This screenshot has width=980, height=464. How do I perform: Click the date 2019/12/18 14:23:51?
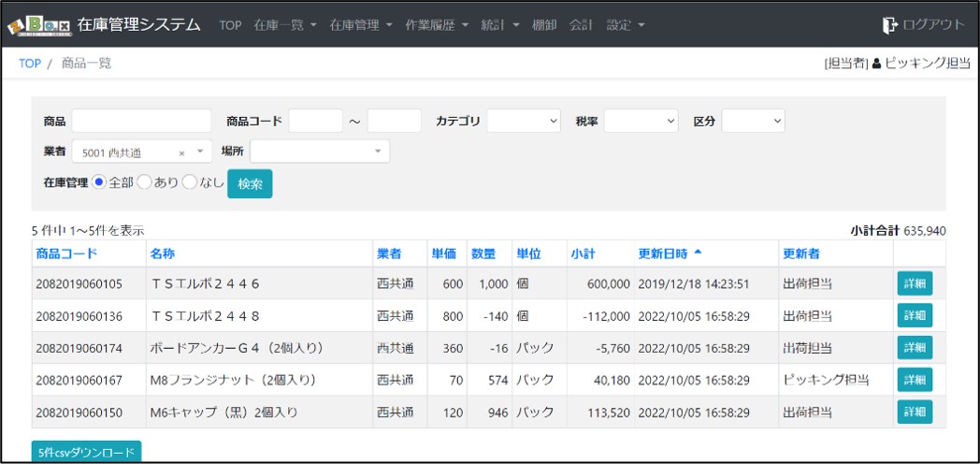(694, 283)
